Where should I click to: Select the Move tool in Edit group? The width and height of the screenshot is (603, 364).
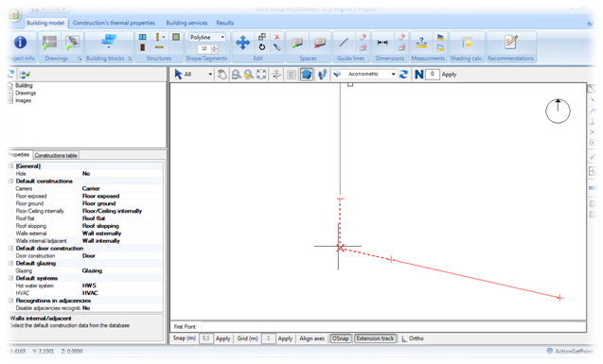[242, 43]
